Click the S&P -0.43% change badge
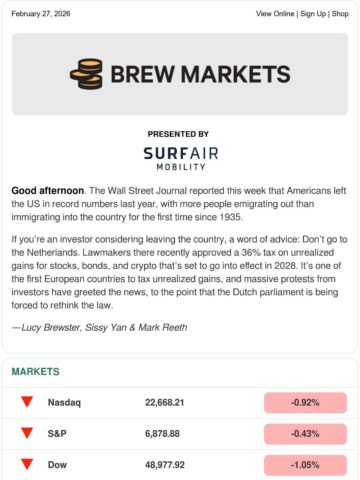 tap(305, 434)
